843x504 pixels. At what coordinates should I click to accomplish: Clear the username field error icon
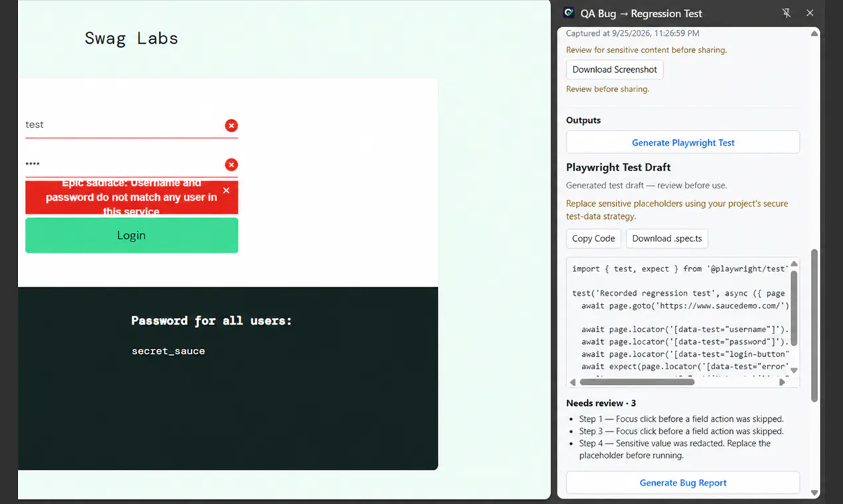231,125
